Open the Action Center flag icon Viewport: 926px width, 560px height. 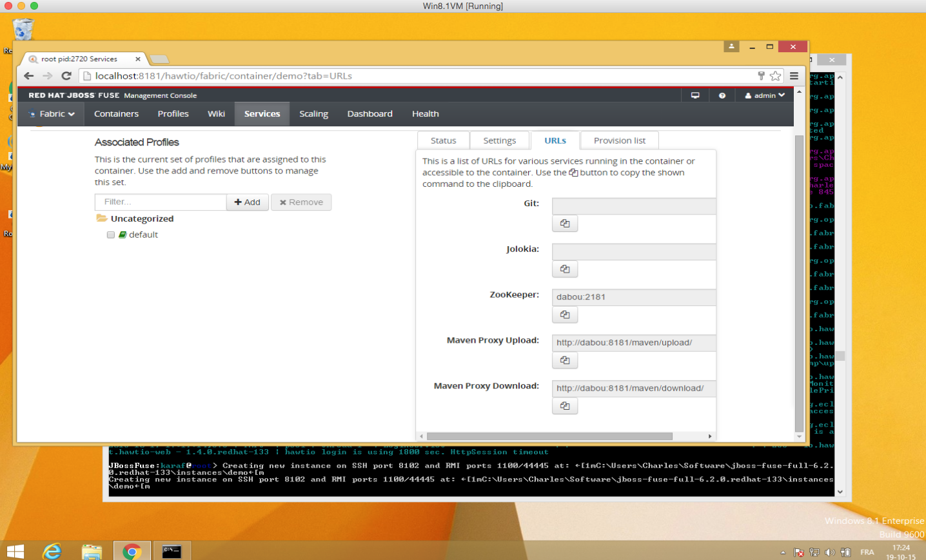[x=799, y=552]
